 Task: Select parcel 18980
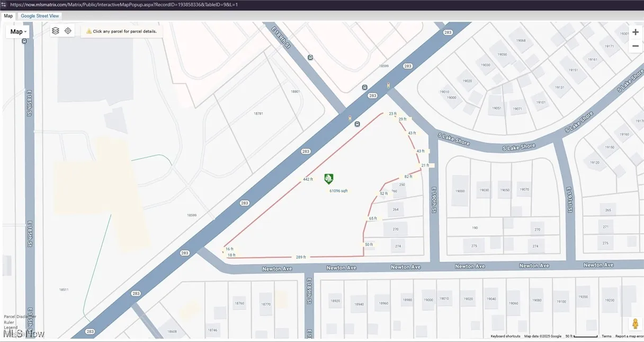coord(407,300)
